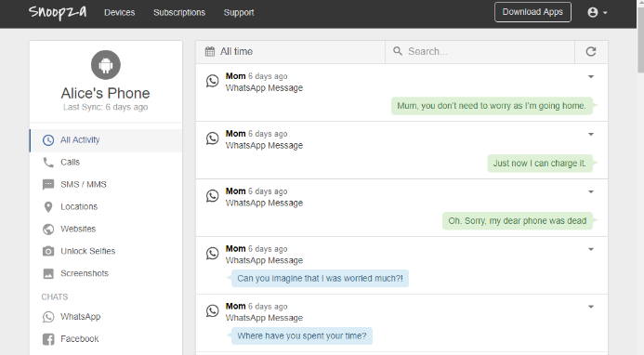
Task: Click the refresh activity icon
Action: click(591, 52)
